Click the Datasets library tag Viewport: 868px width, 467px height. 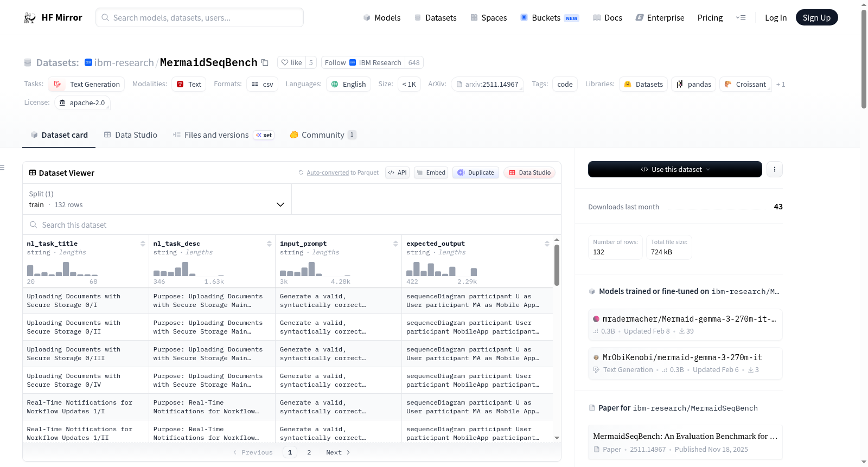(x=643, y=84)
